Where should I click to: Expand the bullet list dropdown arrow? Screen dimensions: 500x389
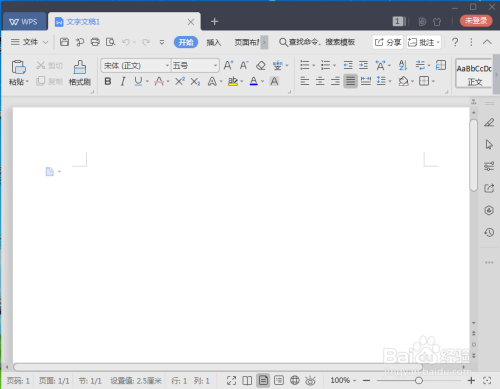point(314,66)
